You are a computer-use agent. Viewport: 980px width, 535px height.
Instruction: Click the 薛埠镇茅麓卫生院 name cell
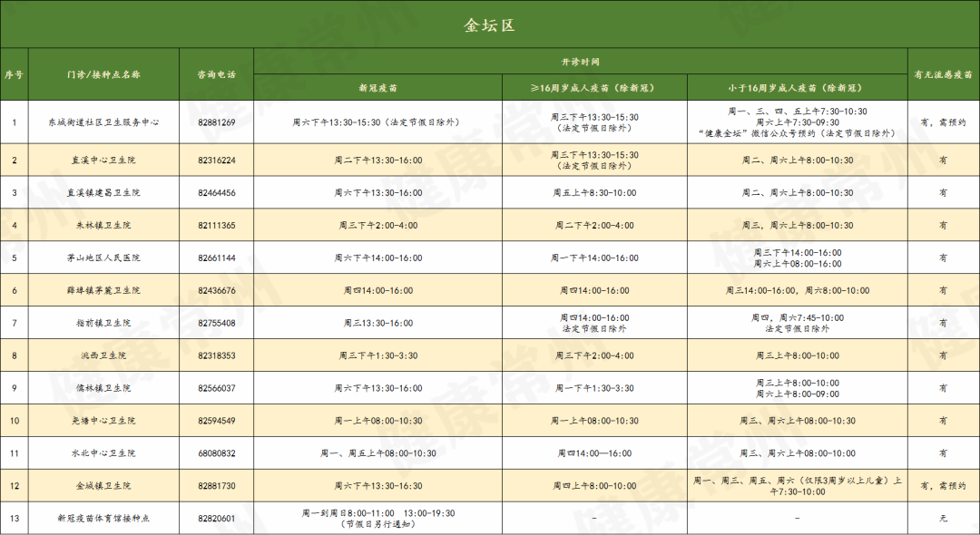pyautogui.click(x=103, y=290)
